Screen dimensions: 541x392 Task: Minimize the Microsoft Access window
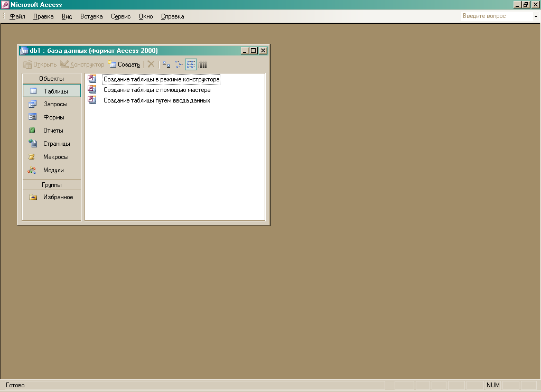pos(517,5)
